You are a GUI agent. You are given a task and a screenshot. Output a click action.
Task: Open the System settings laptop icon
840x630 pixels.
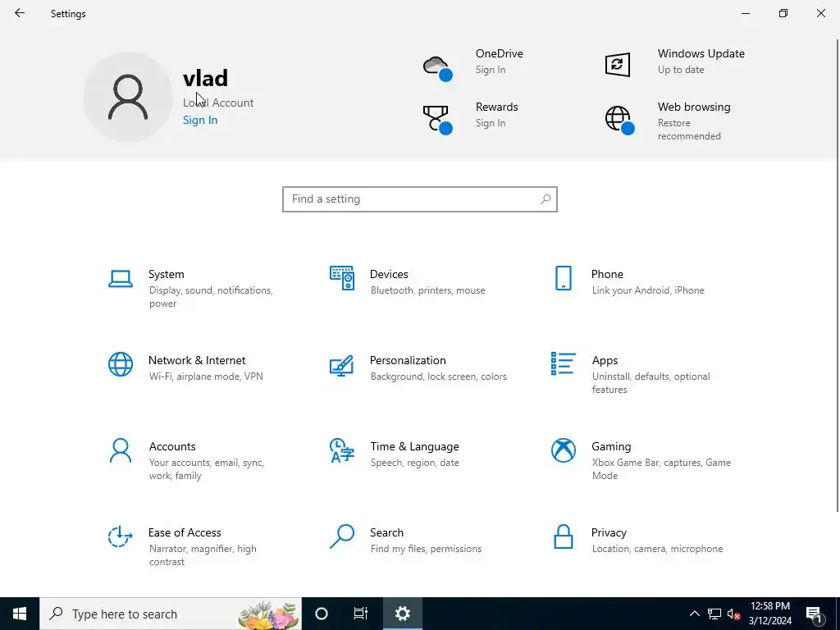pos(120,279)
